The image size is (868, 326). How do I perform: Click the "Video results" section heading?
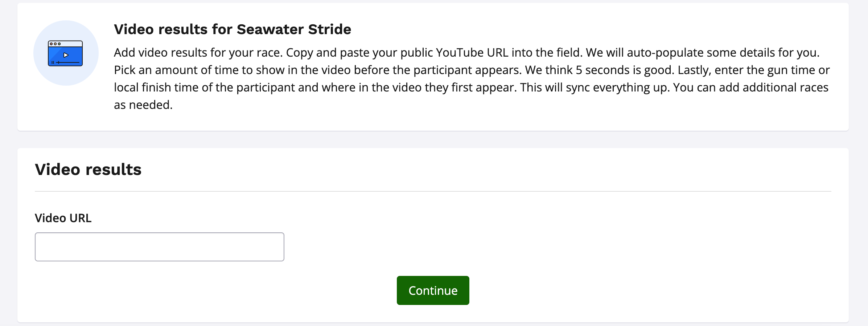tap(88, 170)
